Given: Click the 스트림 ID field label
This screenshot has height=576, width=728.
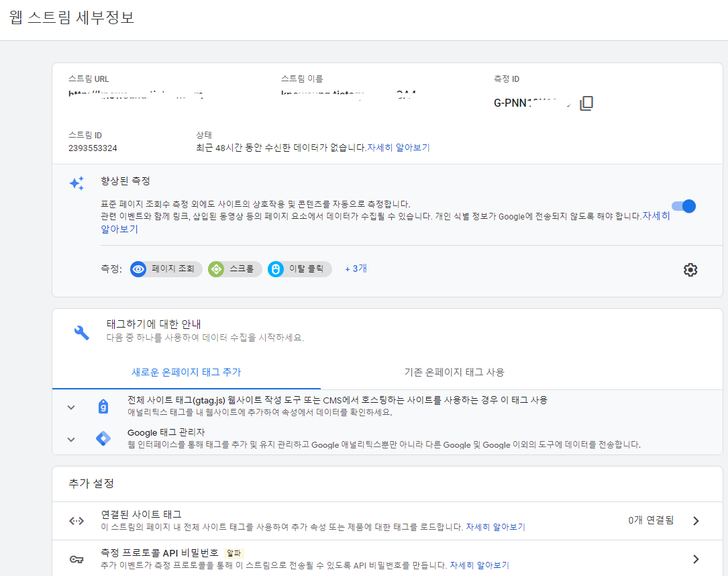Looking at the screenshot, I should click(85, 135).
